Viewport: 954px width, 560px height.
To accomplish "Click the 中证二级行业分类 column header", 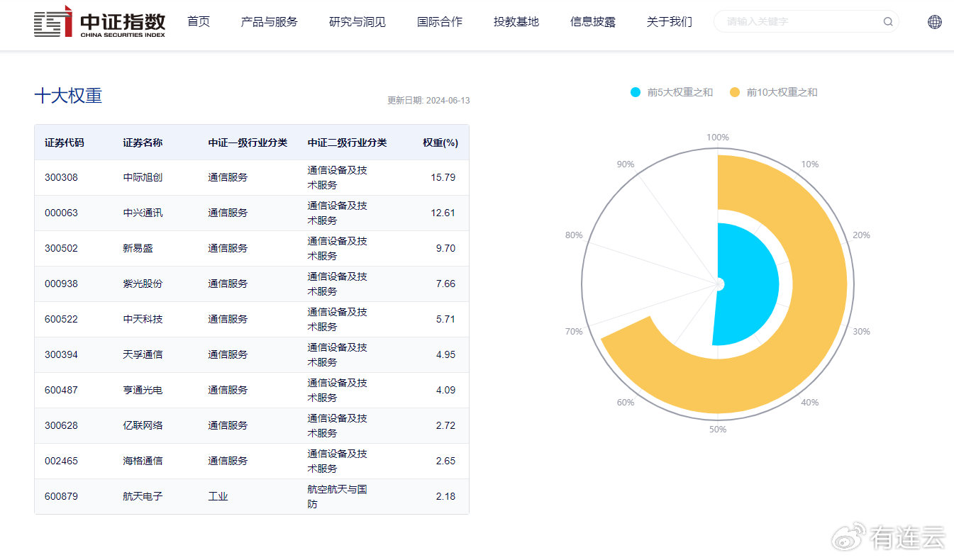I will [x=347, y=142].
